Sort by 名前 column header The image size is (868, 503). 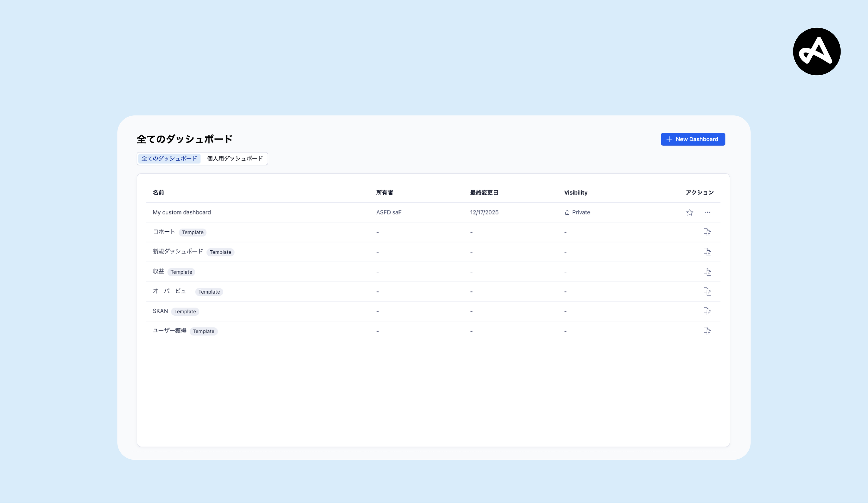click(x=158, y=192)
